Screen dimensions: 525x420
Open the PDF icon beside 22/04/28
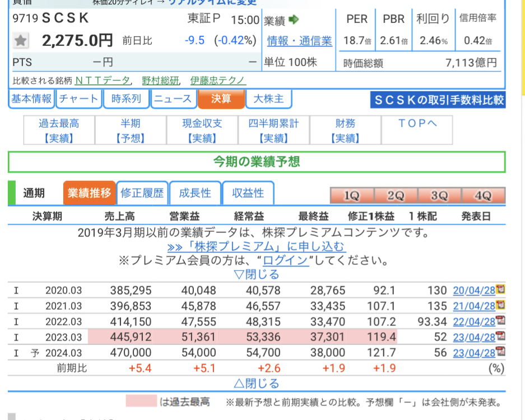click(500, 320)
